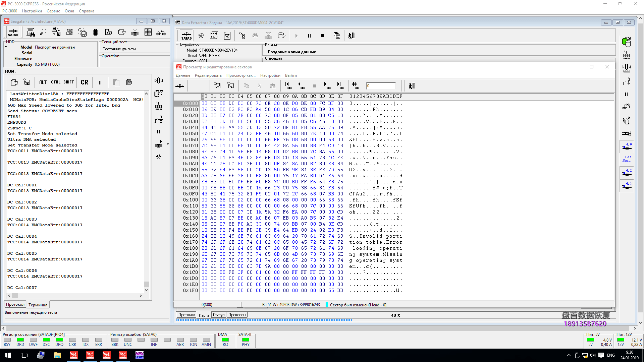Open the Данные menu in sector editor
The image size is (644, 362).
tap(183, 75)
